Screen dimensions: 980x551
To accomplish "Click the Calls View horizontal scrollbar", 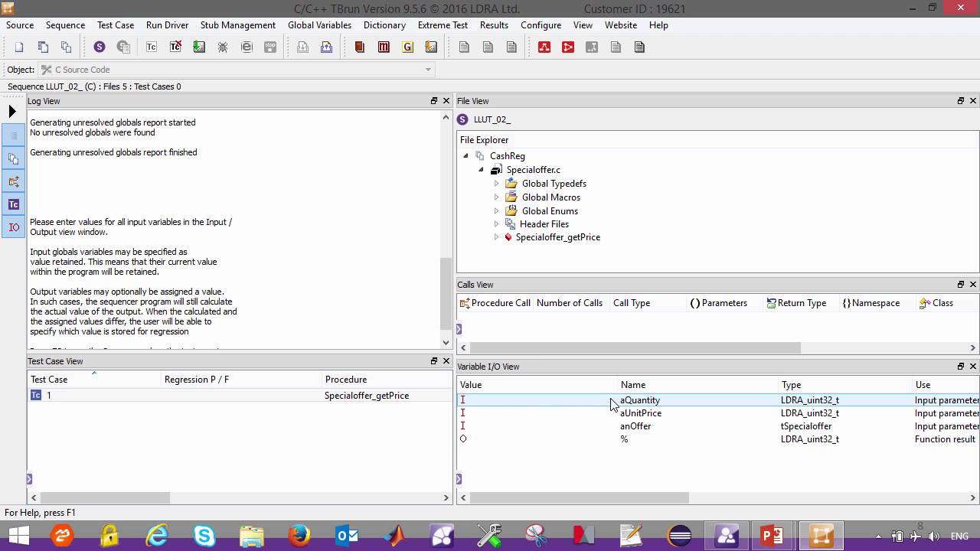I will [x=635, y=347].
